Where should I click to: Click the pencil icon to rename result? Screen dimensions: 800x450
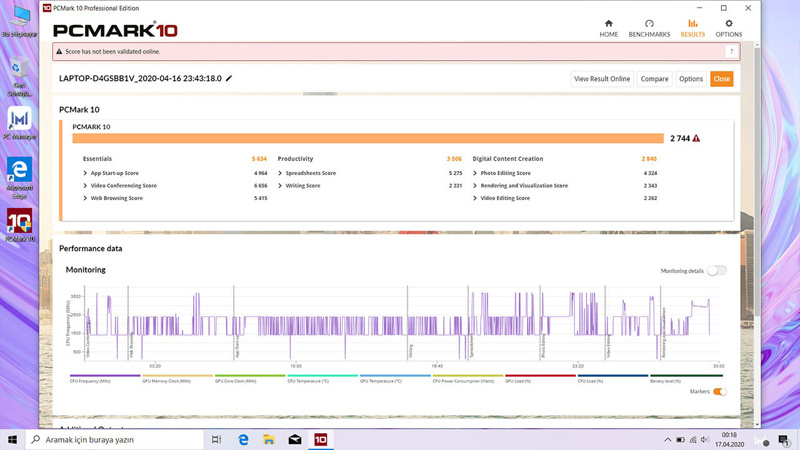(229, 78)
